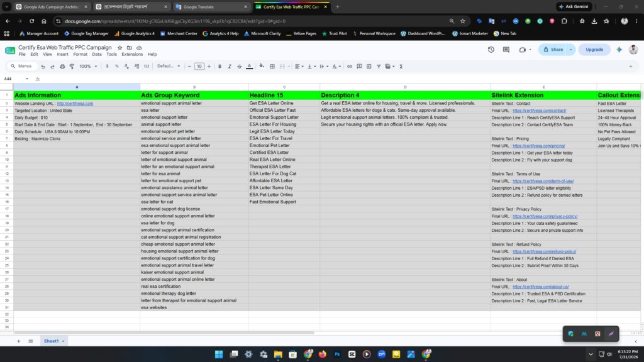Open the text rotation dropdown

[x=336, y=66]
